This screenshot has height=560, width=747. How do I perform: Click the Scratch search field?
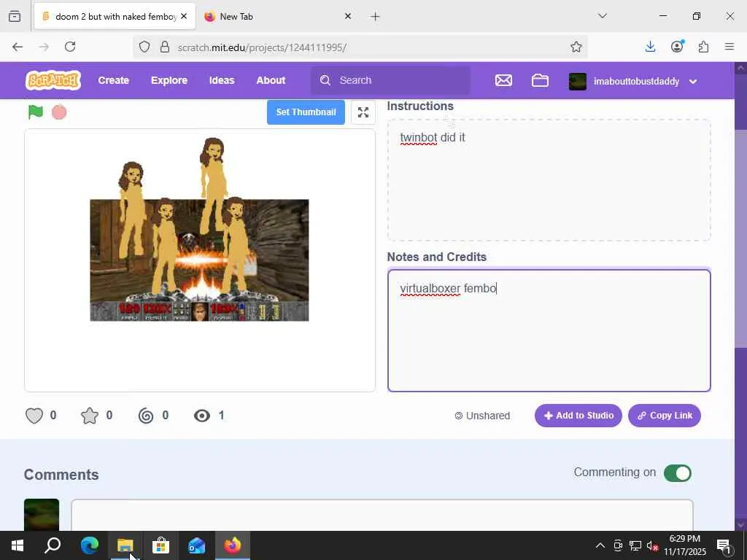391,80
